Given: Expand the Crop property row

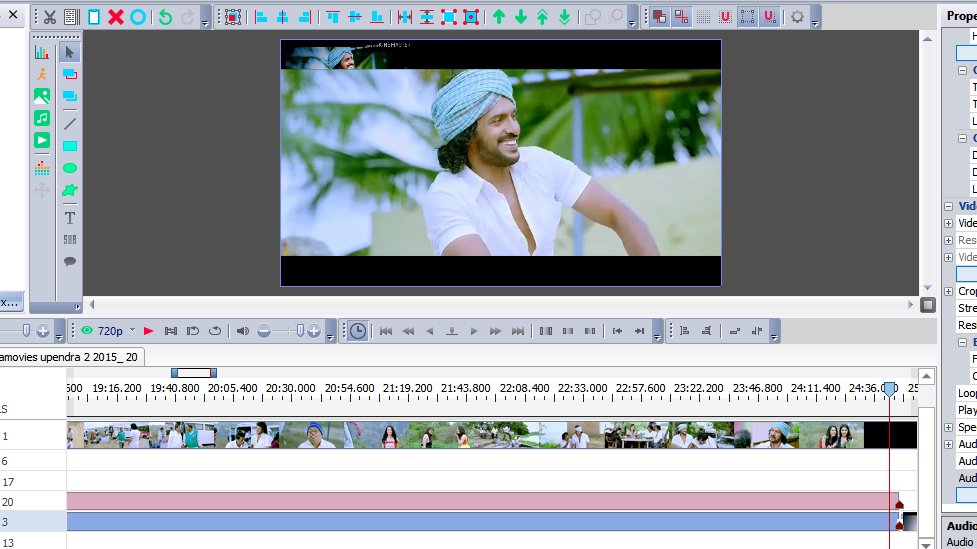Looking at the screenshot, I should [x=948, y=291].
